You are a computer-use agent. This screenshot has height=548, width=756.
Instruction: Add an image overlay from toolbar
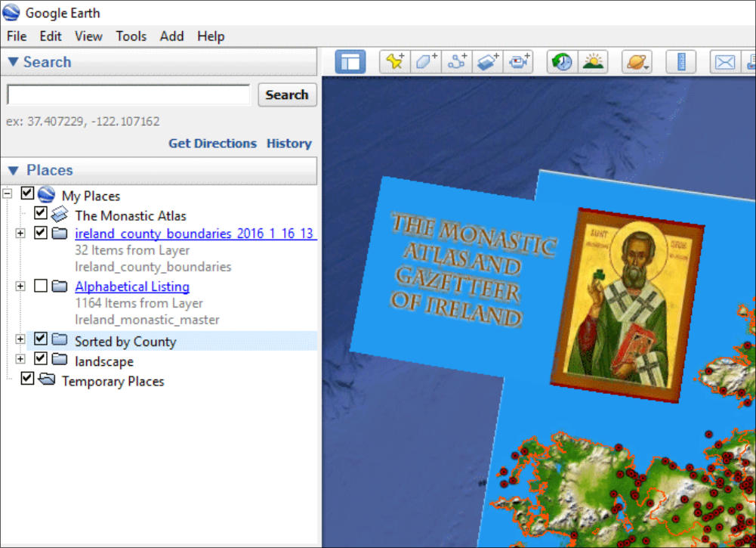click(x=487, y=62)
